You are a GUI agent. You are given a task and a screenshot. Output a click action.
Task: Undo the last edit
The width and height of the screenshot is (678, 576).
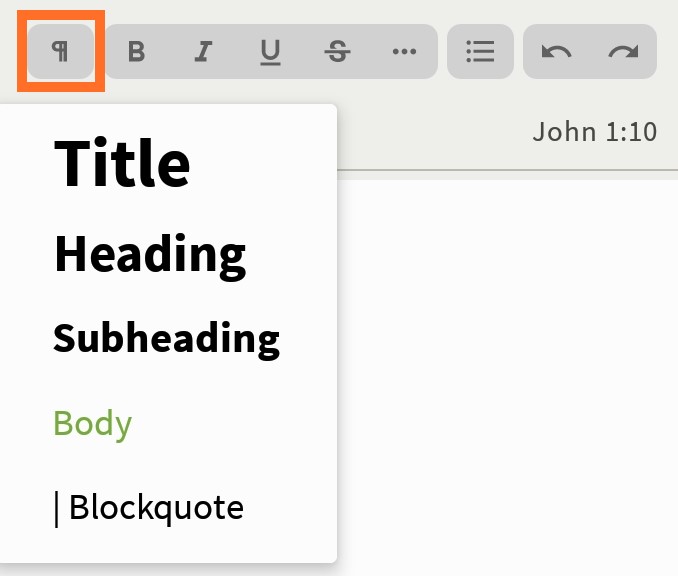coord(556,52)
